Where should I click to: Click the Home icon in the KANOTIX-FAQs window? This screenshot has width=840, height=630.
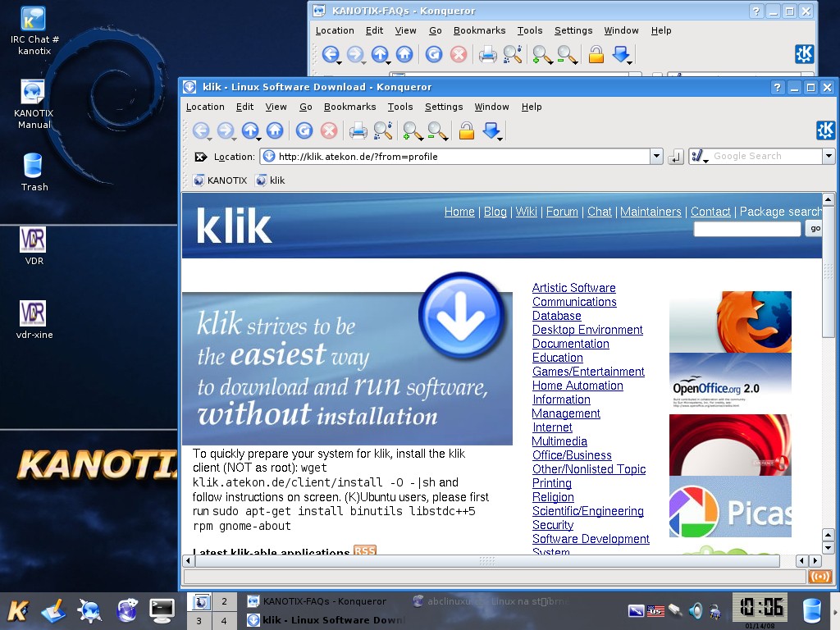pos(404,54)
